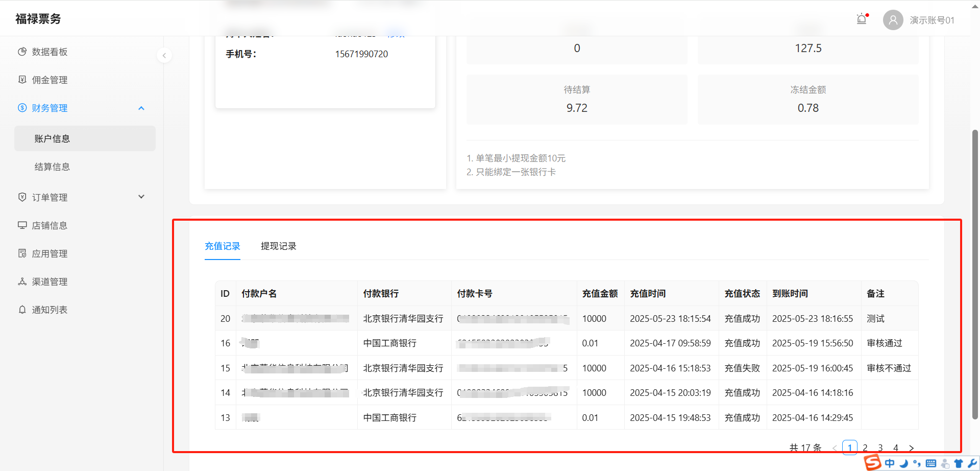Go to page 2 of records
Image resolution: width=980 pixels, height=471 pixels.
point(865,448)
